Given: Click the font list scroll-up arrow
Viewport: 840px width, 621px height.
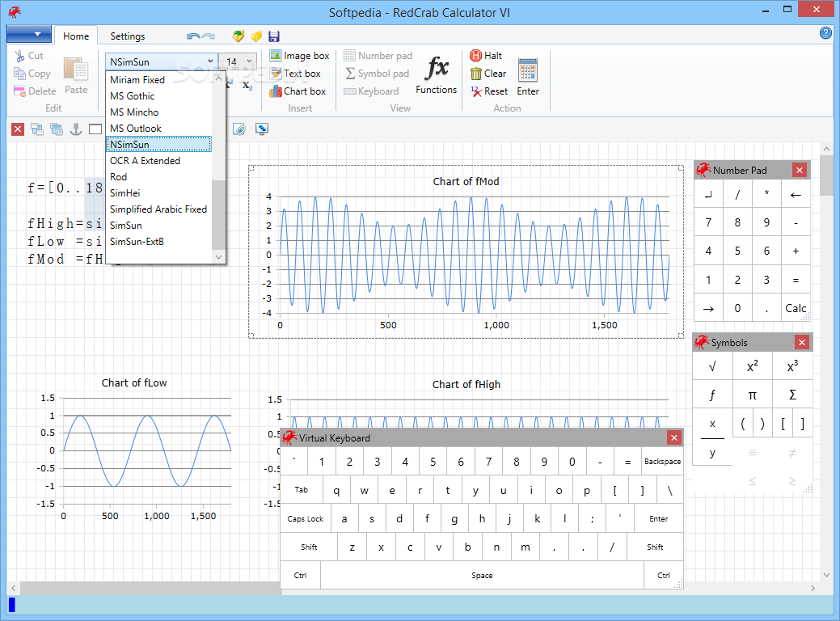Looking at the screenshot, I should click(x=218, y=78).
